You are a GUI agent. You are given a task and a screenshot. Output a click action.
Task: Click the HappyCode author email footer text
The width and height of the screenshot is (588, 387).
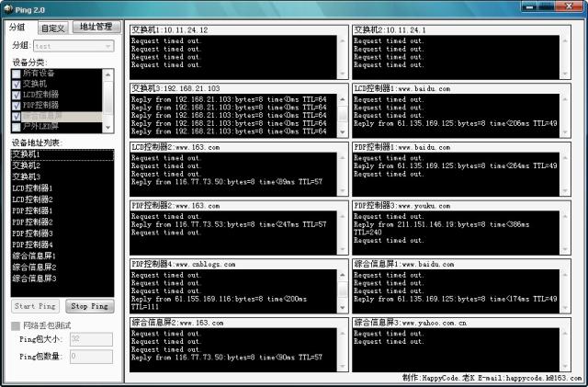point(492,378)
